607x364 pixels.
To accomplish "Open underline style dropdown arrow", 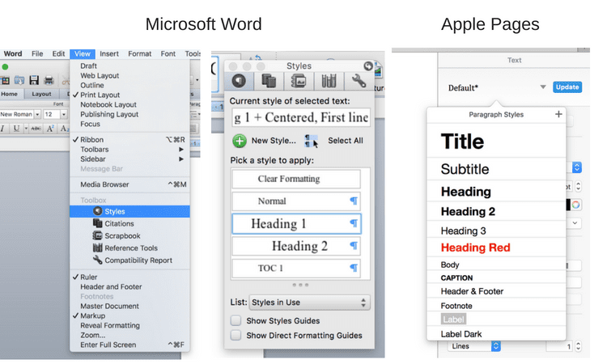I will click(x=27, y=128).
